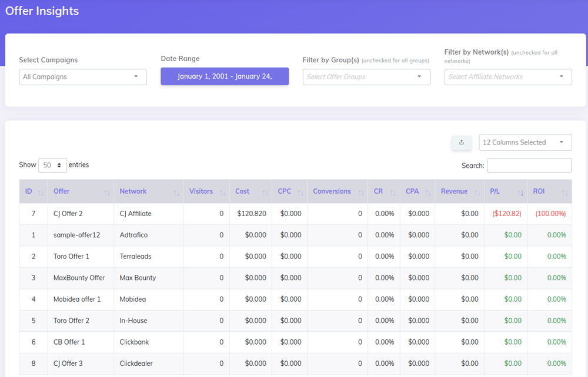Image resolution: width=588 pixels, height=377 pixels.
Task: Click inside the Search input box
Action: (529, 165)
